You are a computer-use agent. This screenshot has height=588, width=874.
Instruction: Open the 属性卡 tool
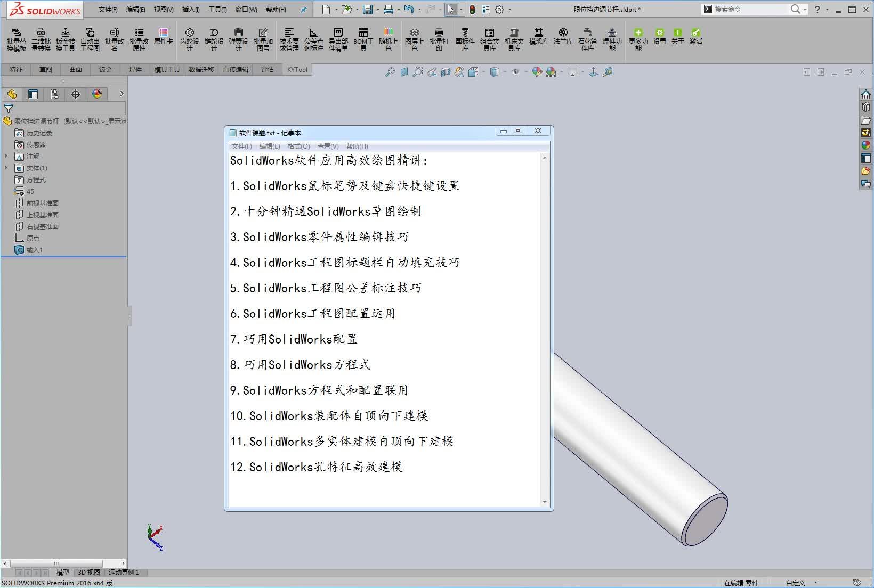click(164, 36)
